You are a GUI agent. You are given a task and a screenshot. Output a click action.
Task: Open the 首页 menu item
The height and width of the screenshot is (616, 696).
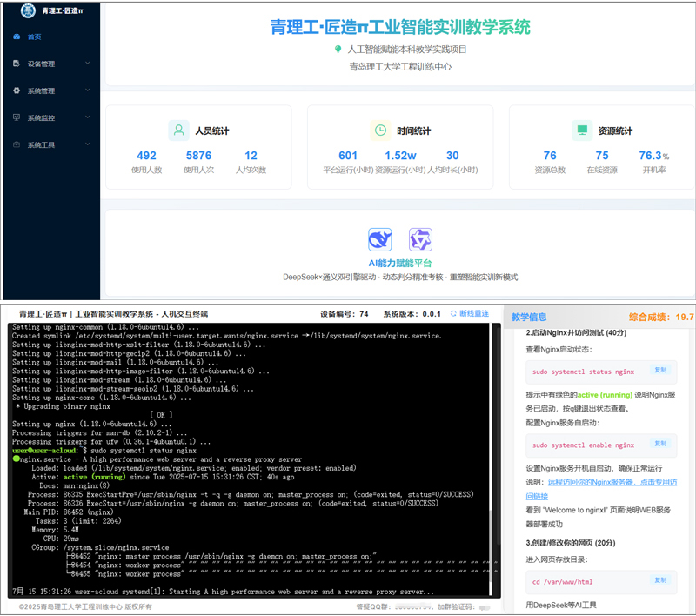pyautogui.click(x=34, y=37)
